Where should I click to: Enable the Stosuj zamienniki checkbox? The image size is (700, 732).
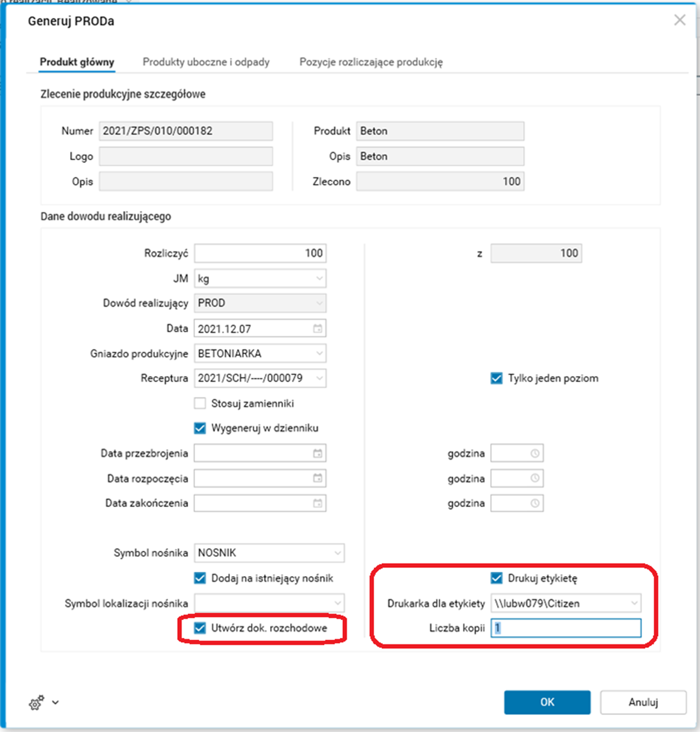pos(200,404)
